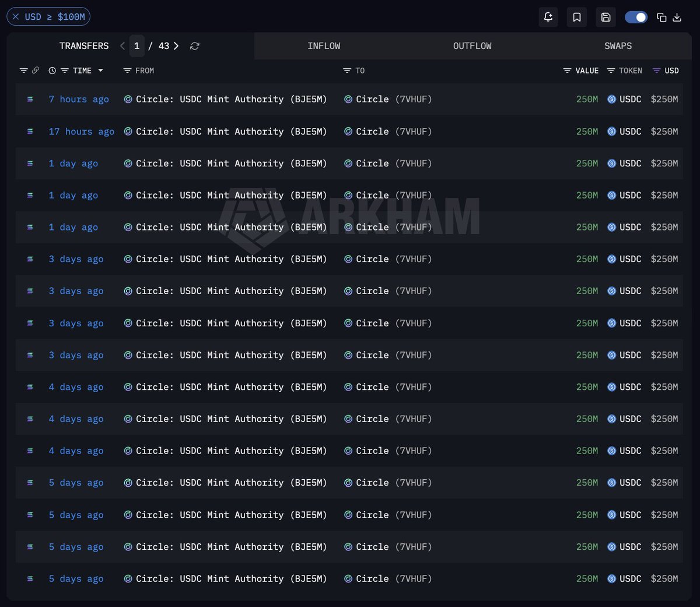Image resolution: width=700 pixels, height=607 pixels.
Task: Open the Circle (7VHUF) recipient in the 17 hours ago row
Action: click(x=394, y=131)
